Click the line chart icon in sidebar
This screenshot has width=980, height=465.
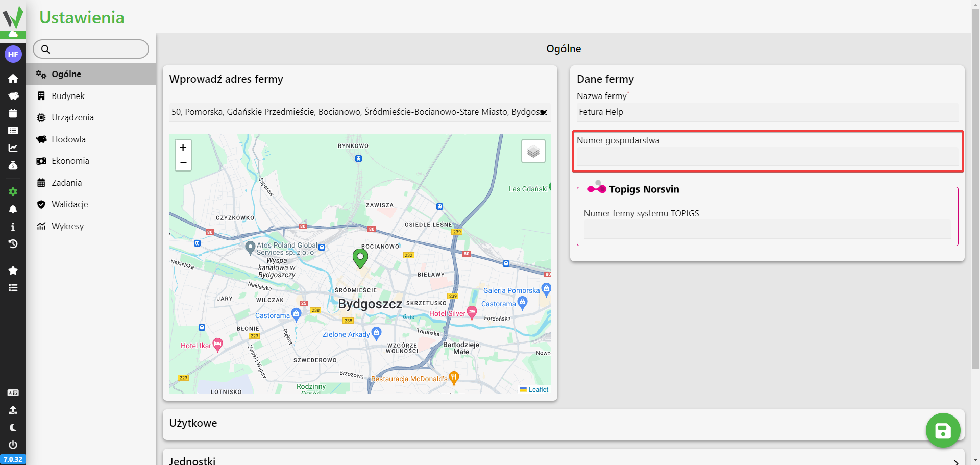pos(13,148)
